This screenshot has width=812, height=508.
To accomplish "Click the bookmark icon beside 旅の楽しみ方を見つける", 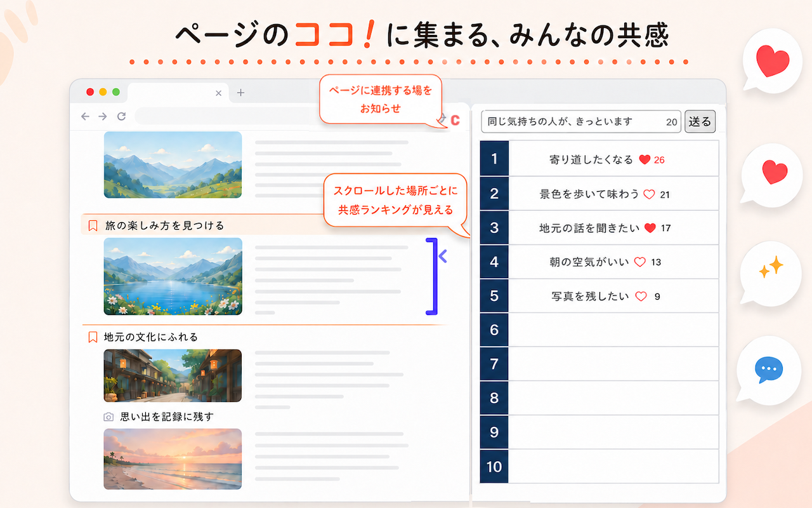I will click(93, 225).
